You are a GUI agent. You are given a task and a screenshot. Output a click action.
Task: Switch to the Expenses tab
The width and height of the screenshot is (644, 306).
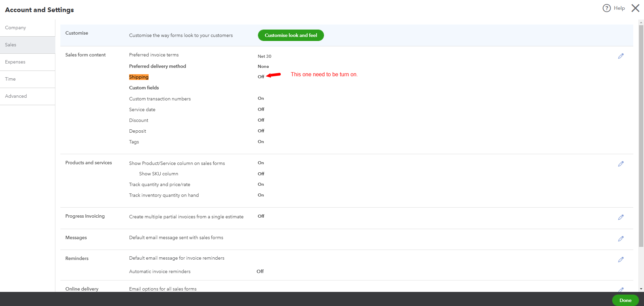[15, 62]
